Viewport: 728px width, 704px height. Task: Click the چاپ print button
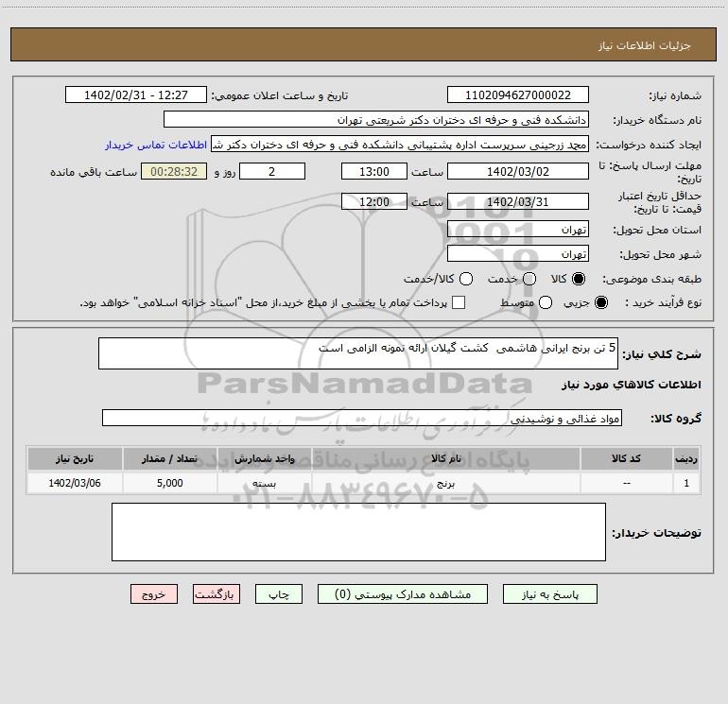[x=279, y=594]
